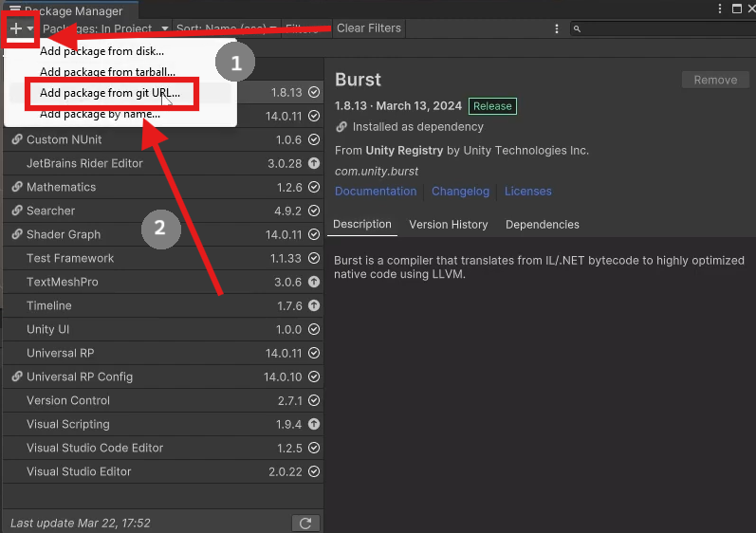This screenshot has width=756, height=533.
Task: Choose Add package from tarball
Action: pyautogui.click(x=107, y=72)
